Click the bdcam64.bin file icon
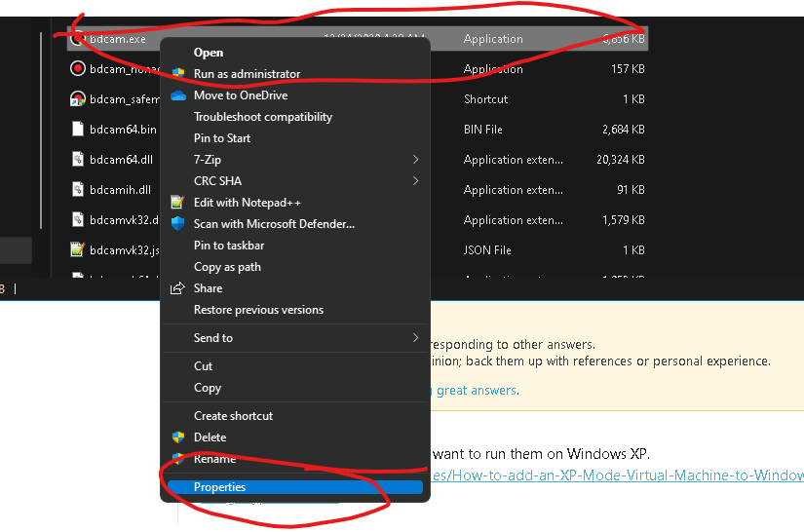 77,129
